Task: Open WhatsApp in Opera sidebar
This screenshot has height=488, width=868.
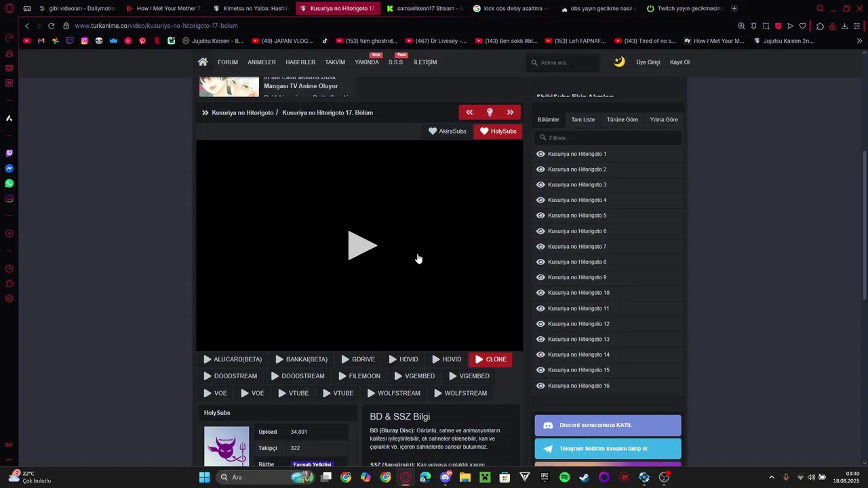Action: tap(9, 183)
